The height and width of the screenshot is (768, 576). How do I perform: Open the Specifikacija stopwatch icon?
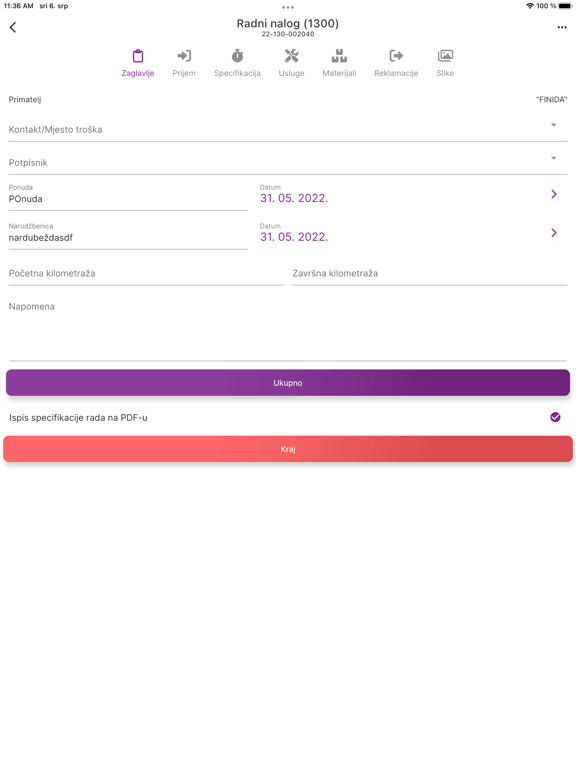pos(238,56)
